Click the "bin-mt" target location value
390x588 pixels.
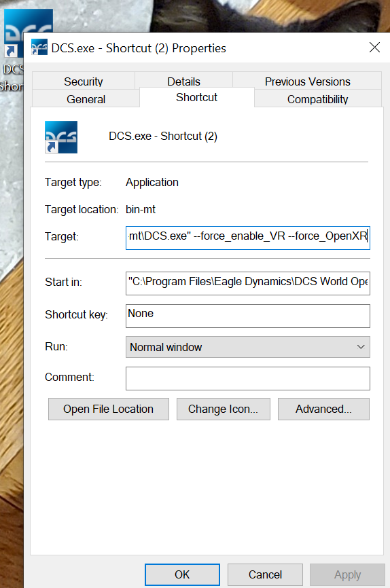tap(141, 209)
